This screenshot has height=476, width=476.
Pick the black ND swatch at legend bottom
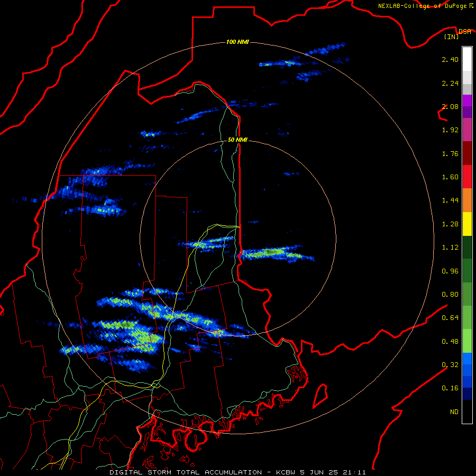[x=467, y=411]
